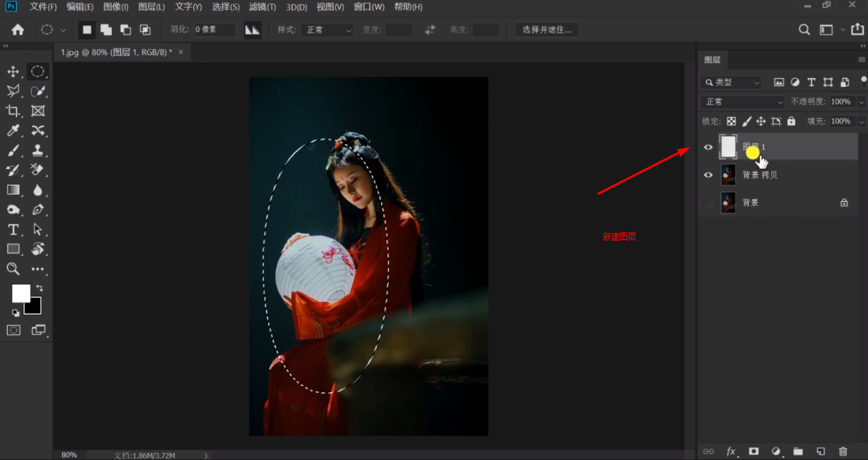Click the white foreground color swatch
This screenshot has height=460, width=868.
(x=20, y=294)
